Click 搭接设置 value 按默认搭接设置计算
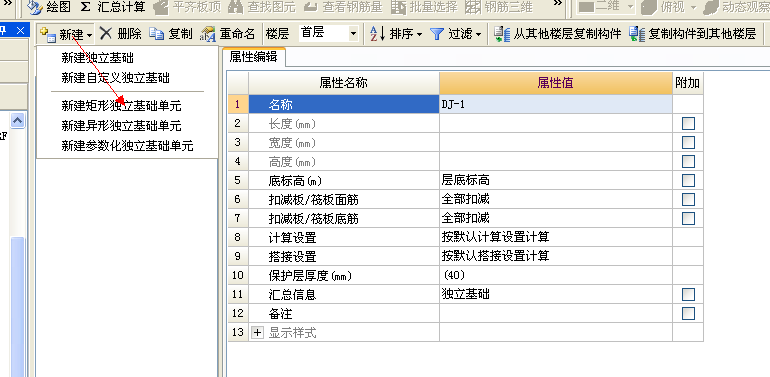The image size is (770, 377). pos(556,256)
